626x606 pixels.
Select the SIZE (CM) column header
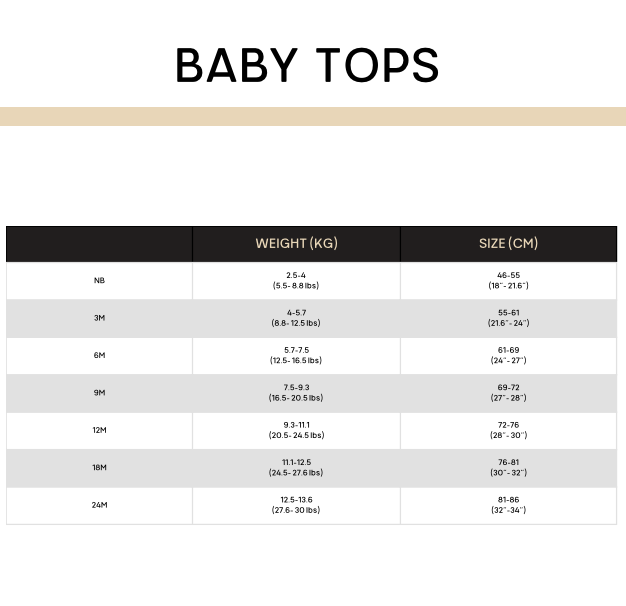coord(509,244)
